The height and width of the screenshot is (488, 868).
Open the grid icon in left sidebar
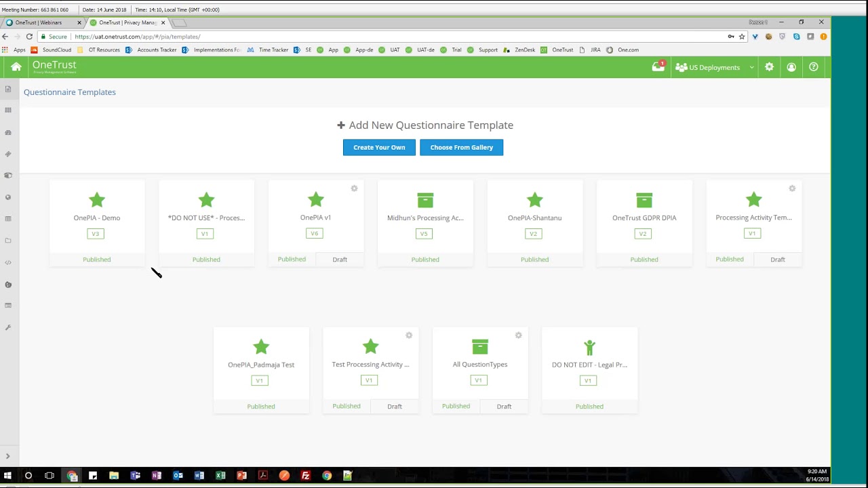pyautogui.click(x=8, y=110)
